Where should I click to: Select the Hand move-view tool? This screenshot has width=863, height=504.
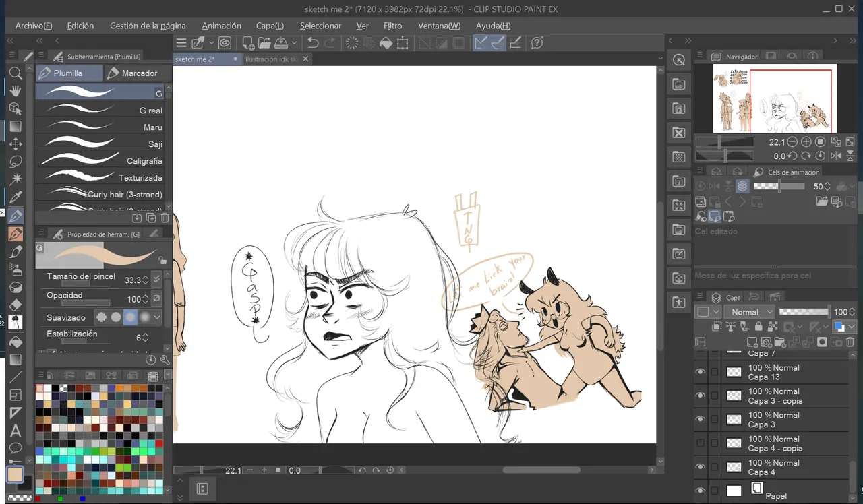(x=15, y=90)
